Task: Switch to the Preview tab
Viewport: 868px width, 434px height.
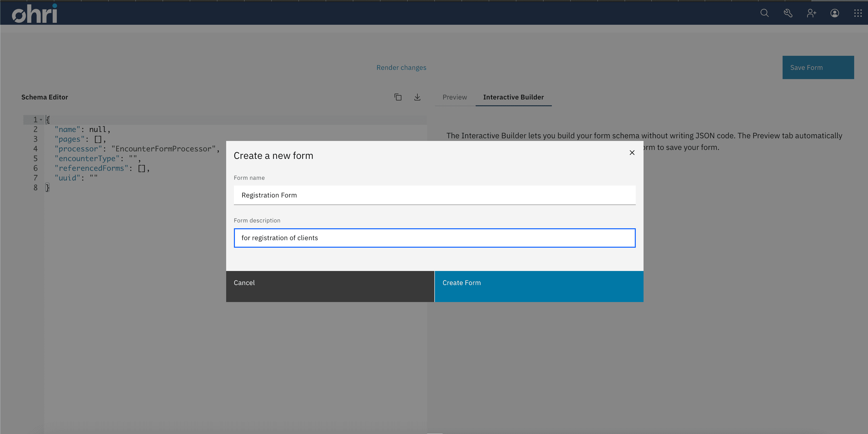Action: (454, 97)
